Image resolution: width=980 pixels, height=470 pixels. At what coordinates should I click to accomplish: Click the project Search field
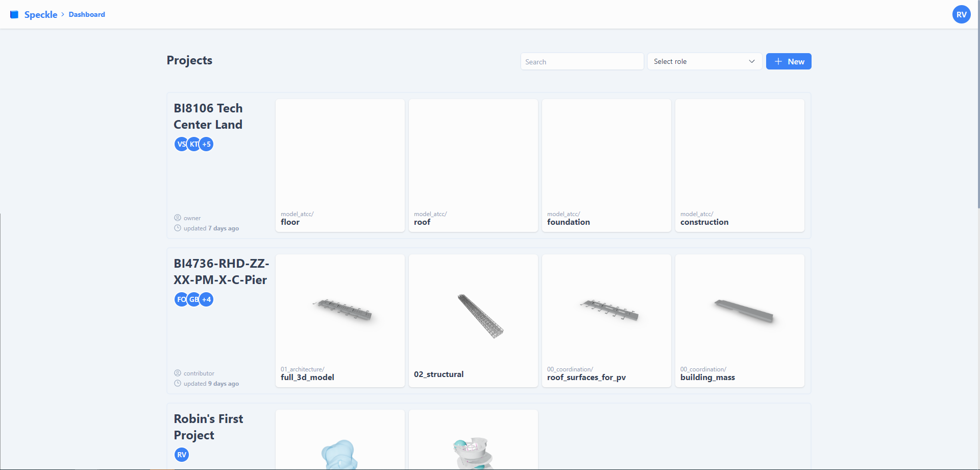pyautogui.click(x=582, y=61)
